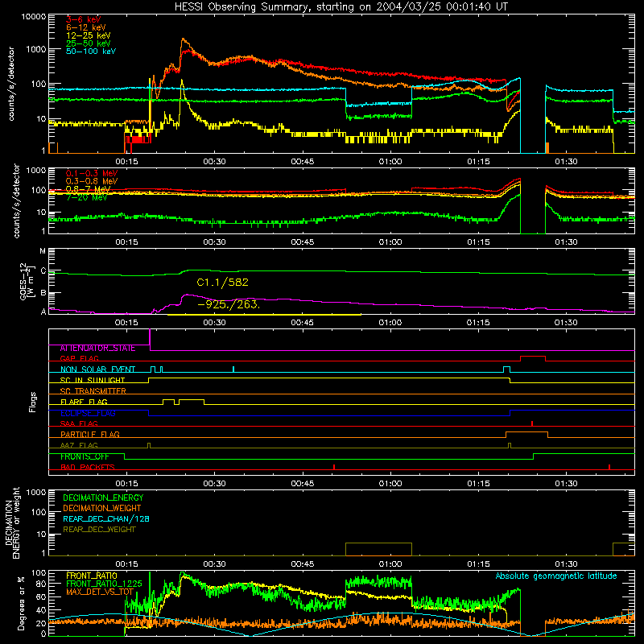
Task: Select the SAA_FLAG label
Action: 79,423
